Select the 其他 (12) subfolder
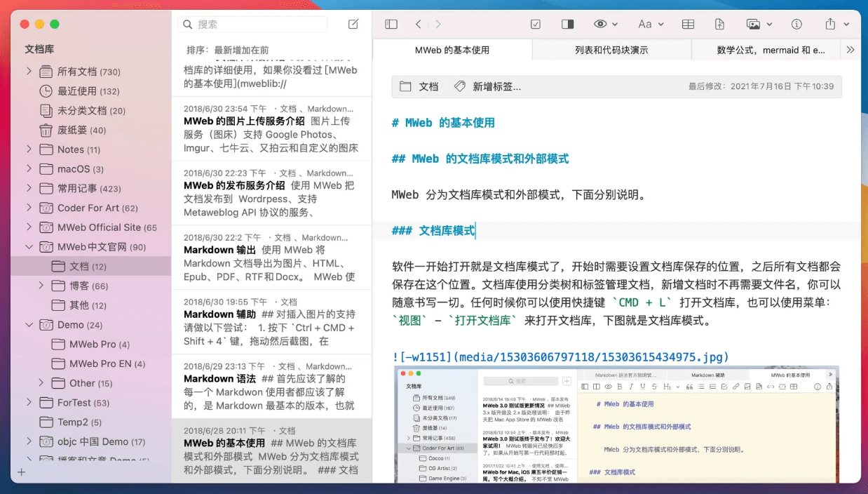 pos(88,305)
